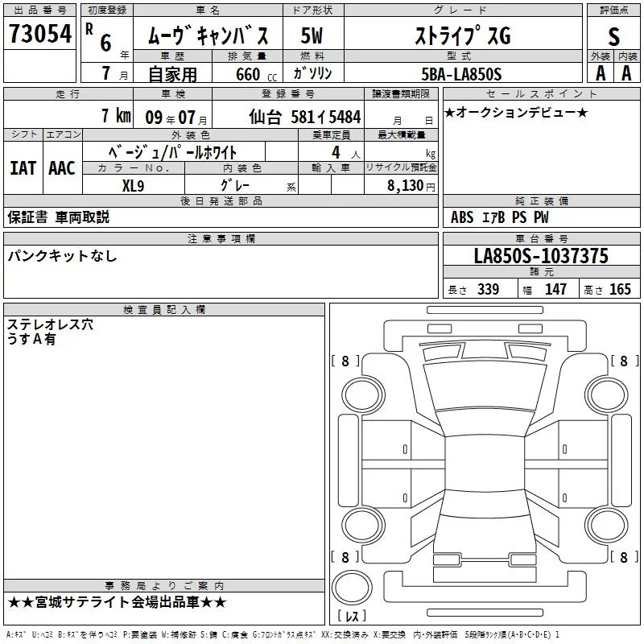Image resolution: width=644 pixels, height=644 pixels.
Task: Click the spare tire circle above [レス]
Action: (x=352, y=588)
